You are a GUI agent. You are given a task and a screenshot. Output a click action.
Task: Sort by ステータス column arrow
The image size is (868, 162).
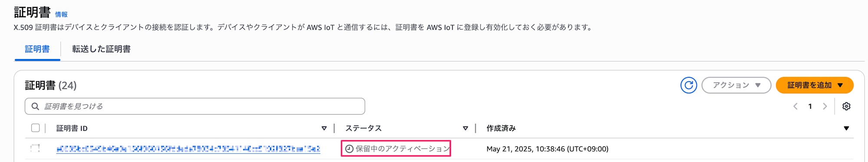point(465,128)
